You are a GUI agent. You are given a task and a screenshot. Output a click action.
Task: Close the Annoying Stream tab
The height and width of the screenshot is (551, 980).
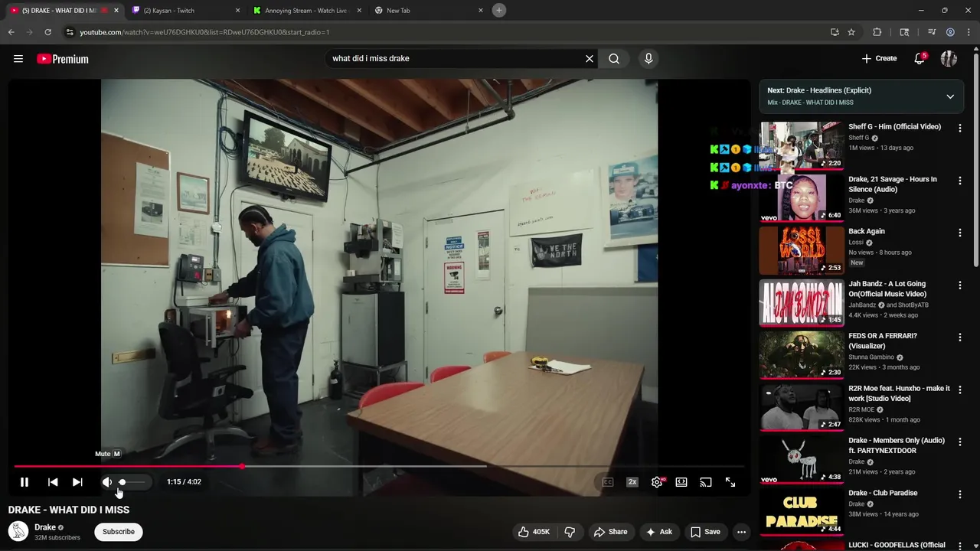[x=359, y=11]
